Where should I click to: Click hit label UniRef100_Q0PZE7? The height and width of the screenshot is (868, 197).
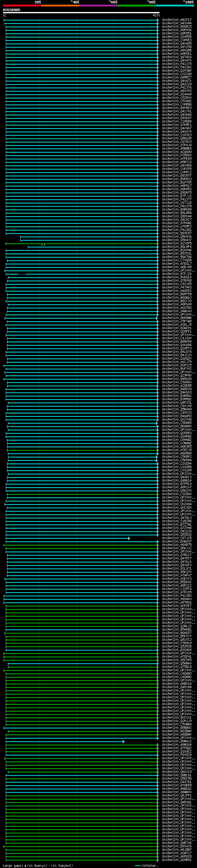(176, 606)
